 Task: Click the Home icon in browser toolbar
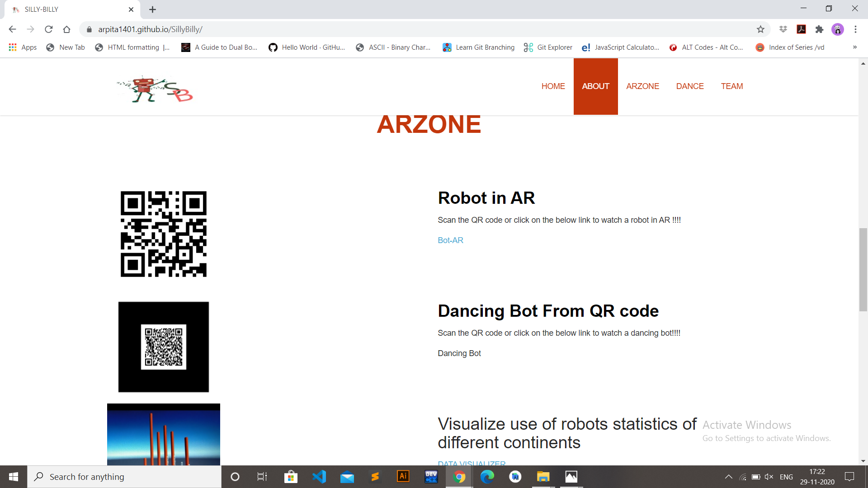click(x=67, y=29)
